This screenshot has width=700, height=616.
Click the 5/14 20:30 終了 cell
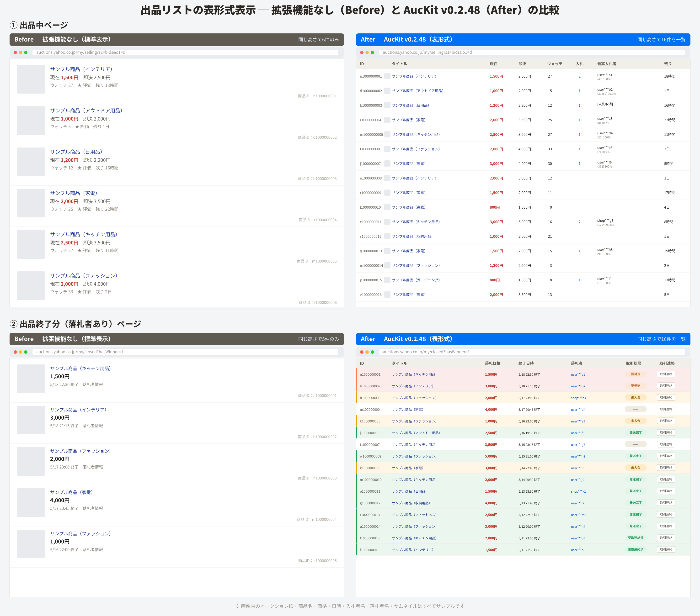click(529, 480)
